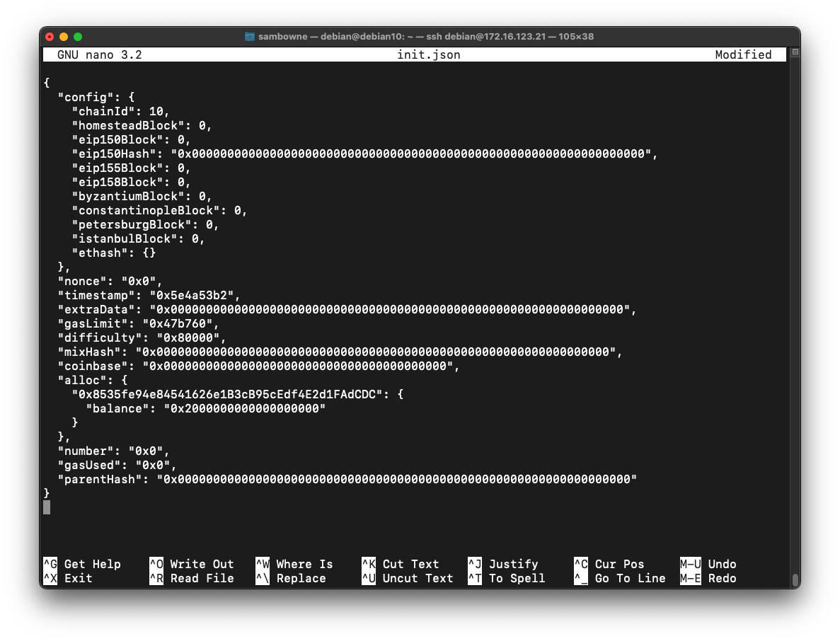Click the ^\ Replace shortcut
The height and width of the screenshot is (641, 840).
[x=291, y=578]
